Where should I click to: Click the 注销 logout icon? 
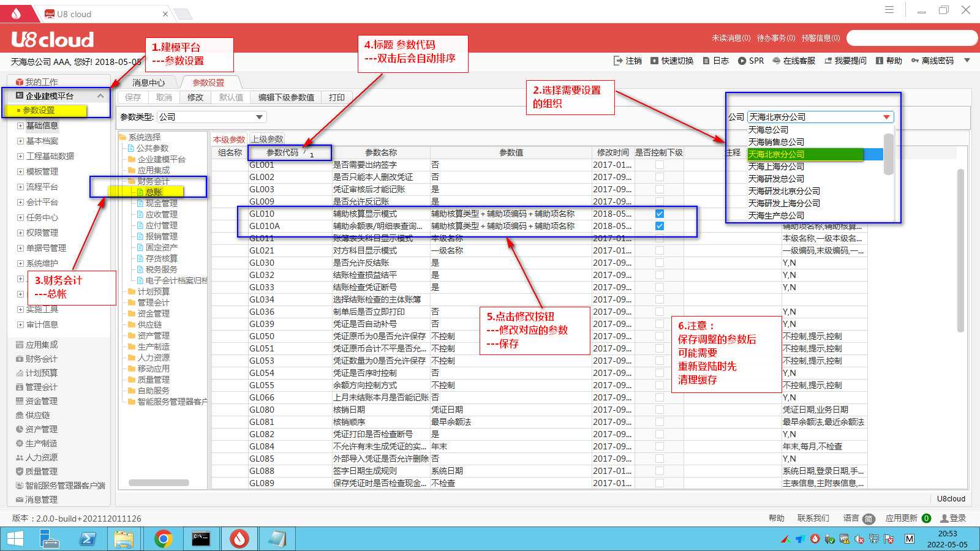[618, 61]
